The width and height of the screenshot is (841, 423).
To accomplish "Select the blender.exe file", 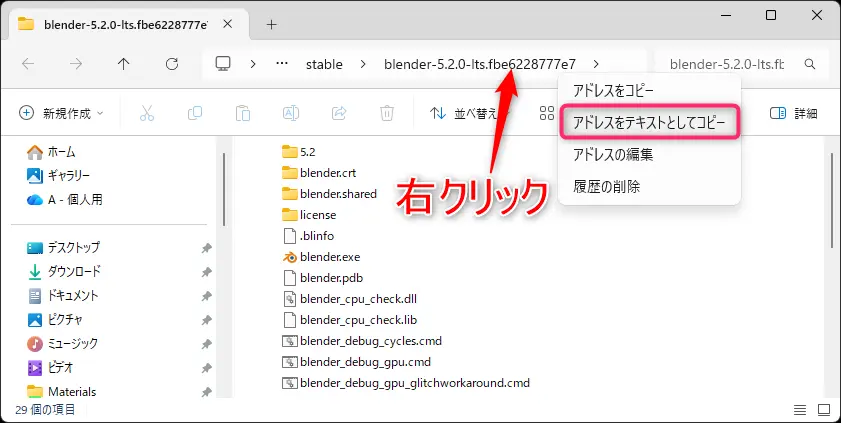I will (321, 257).
